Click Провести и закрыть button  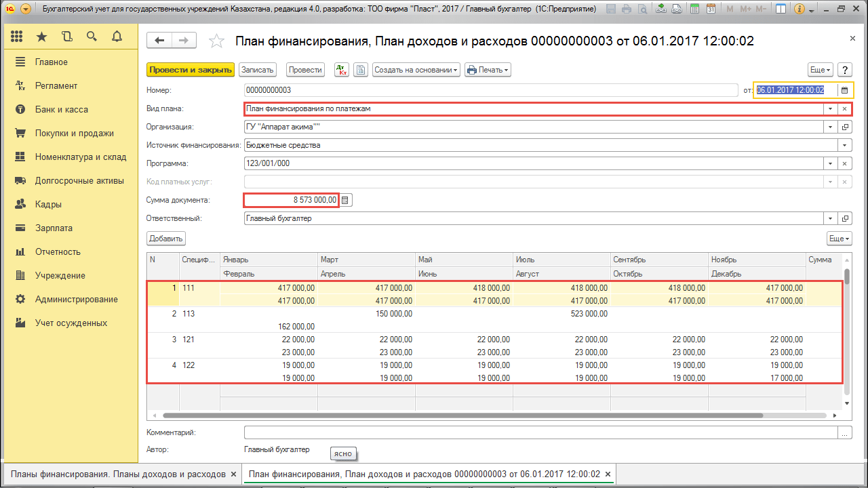click(x=191, y=70)
